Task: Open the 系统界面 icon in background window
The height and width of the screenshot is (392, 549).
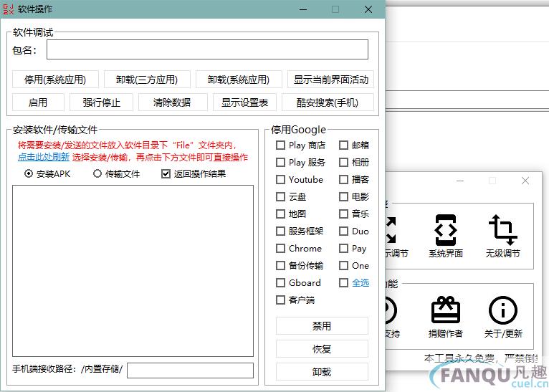Action: click(x=445, y=230)
